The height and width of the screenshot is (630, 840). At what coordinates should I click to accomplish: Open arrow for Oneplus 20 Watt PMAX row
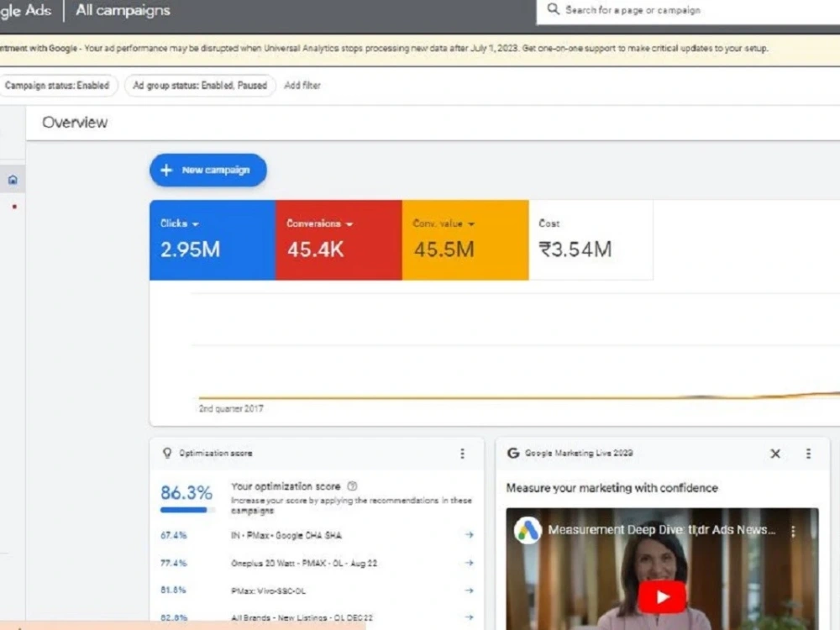[x=469, y=563]
